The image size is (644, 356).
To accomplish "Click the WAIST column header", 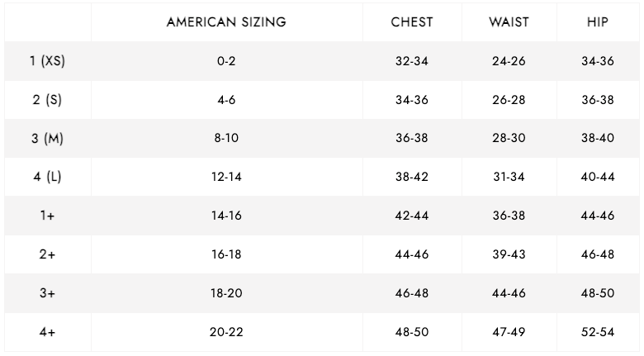I will pyautogui.click(x=509, y=22).
